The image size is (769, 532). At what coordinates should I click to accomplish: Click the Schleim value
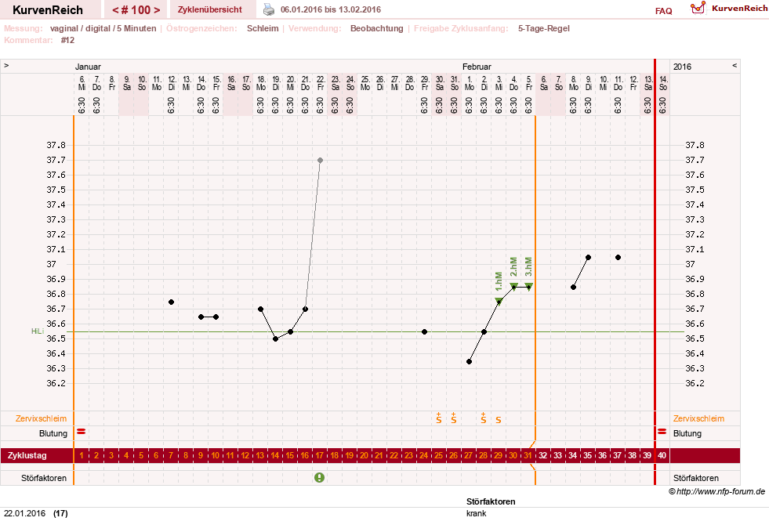[263, 28]
